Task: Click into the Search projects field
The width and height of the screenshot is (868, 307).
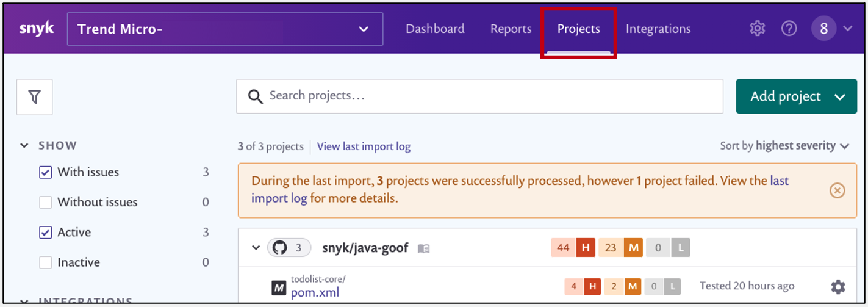Action: coord(479,96)
